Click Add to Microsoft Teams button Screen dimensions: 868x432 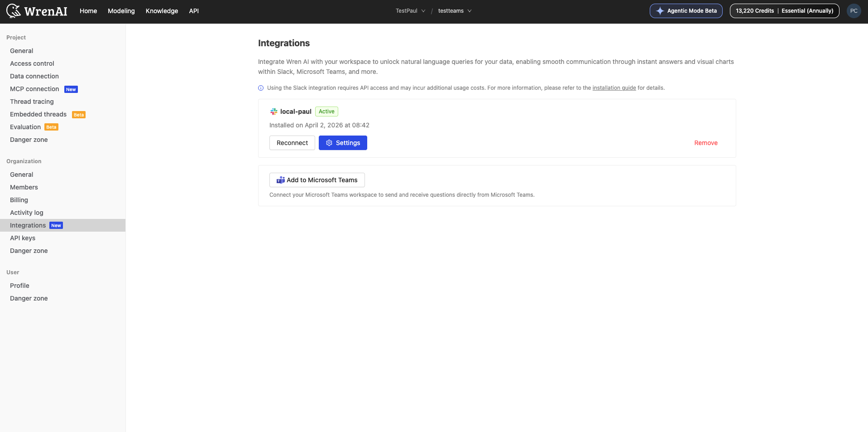pos(317,180)
